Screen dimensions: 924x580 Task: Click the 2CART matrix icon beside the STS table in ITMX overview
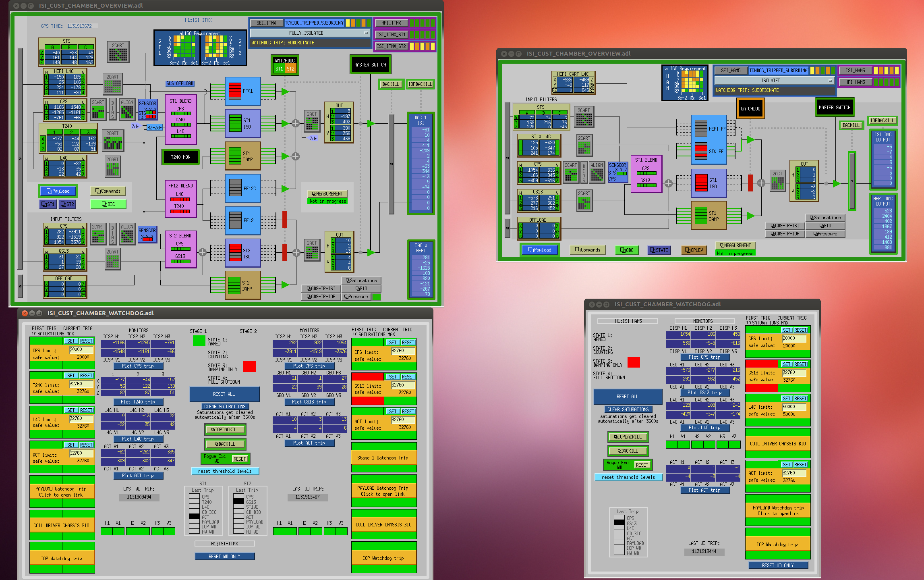(118, 52)
